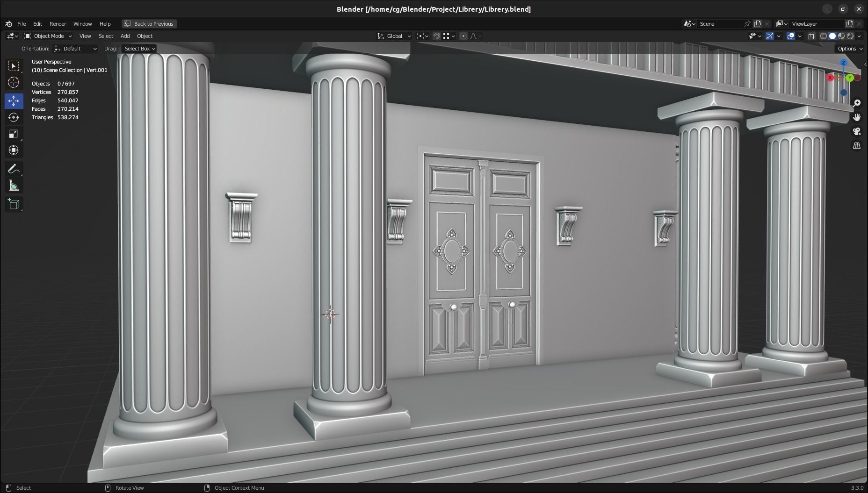Viewport: 868px width, 493px height.
Task: Expand the Options dropdown
Action: (850, 49)
